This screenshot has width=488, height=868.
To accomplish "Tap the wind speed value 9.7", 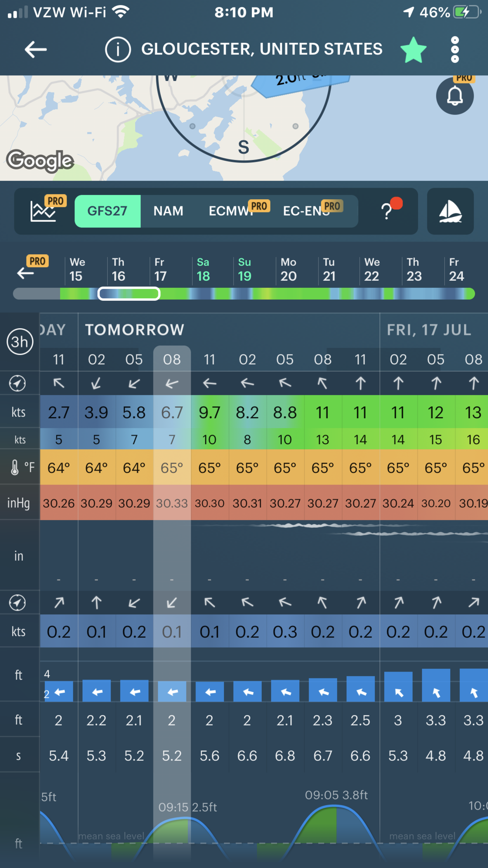I will 210,412.
